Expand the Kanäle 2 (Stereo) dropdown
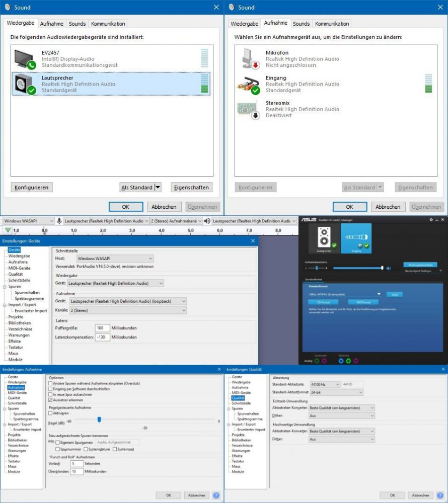 tap(127, 310)
